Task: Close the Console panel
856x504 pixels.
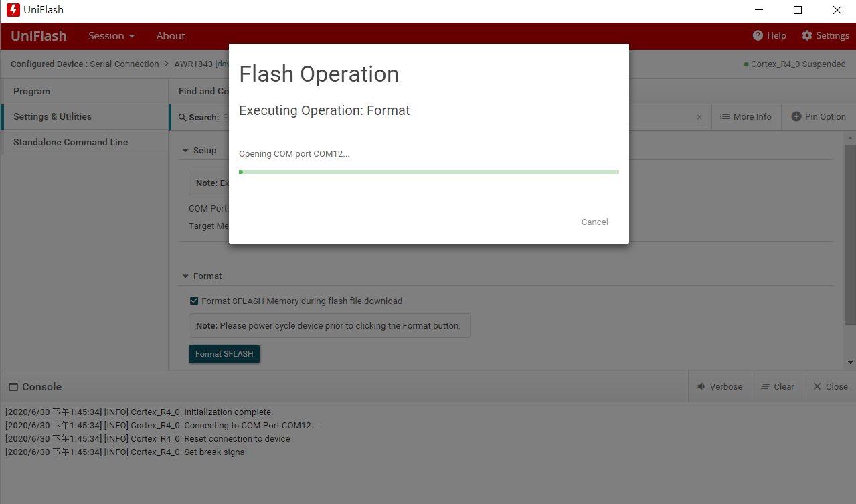Action: point(830,386)
